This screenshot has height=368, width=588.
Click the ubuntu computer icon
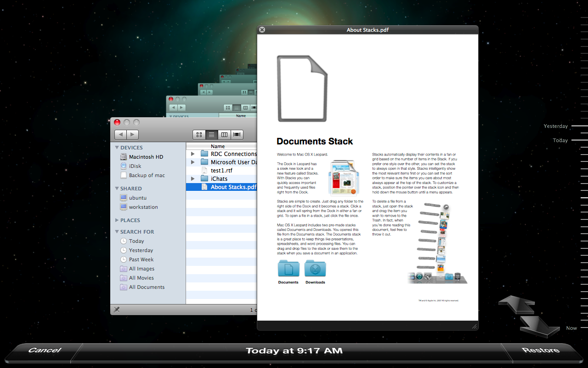124,198
